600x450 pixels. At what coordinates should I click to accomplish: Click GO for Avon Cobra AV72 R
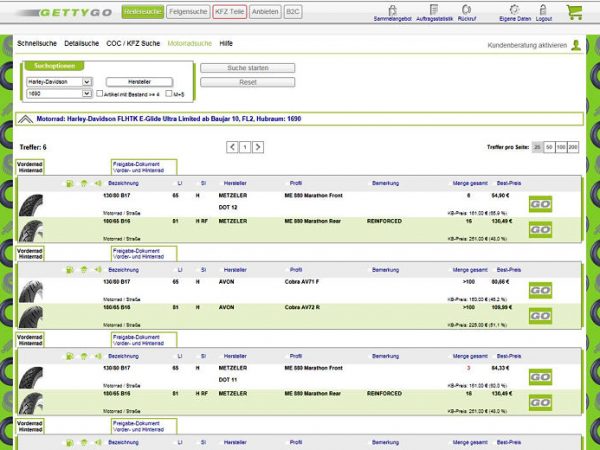click(x=540, y=316)
